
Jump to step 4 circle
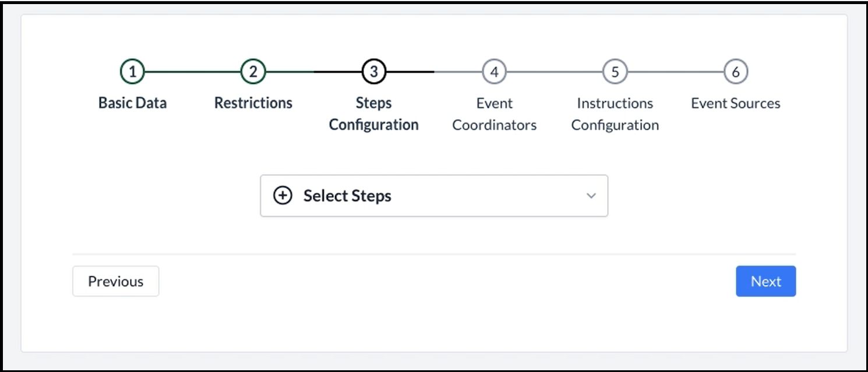(x=494, y=72)
